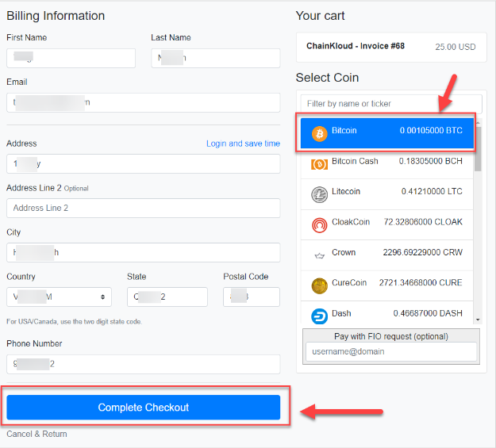Click the coin list scrollbar thumb
Viewport: 496px width, 448px height.
pyautogui.click(x=478, y=148)
